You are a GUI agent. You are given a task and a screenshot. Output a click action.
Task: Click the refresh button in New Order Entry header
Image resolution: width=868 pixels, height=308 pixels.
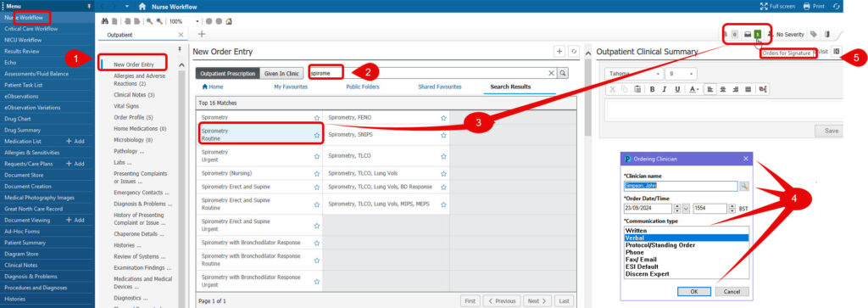coord(574,52)
